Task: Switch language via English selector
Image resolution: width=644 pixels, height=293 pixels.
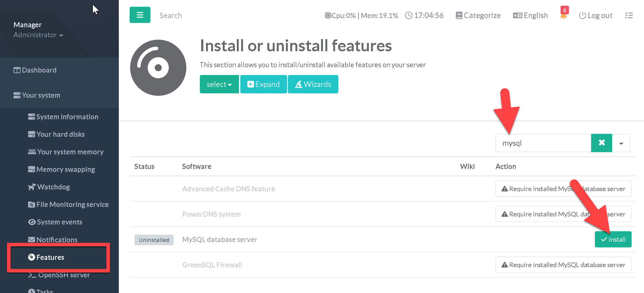Action: coord(530,16)
